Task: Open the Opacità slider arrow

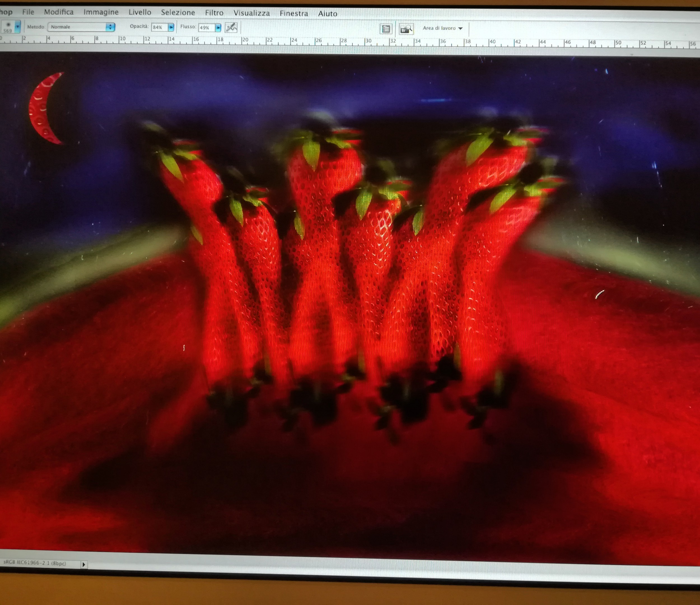Action: (171, 27)
